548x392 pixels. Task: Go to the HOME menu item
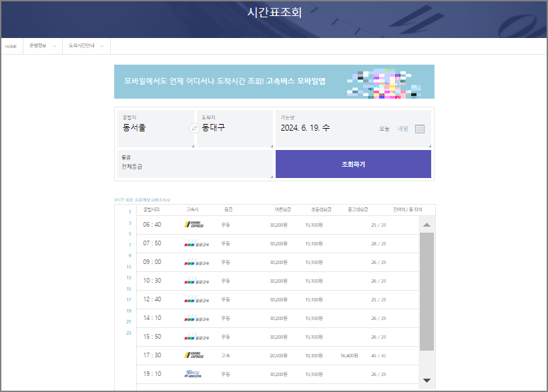(11, 47)
